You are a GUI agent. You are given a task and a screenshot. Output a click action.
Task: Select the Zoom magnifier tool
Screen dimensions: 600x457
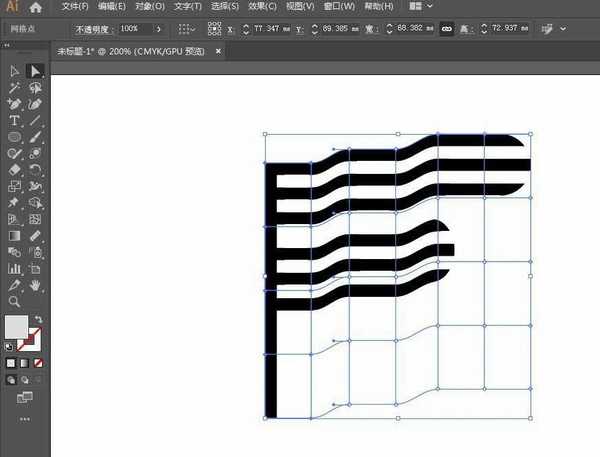[15, 301]
